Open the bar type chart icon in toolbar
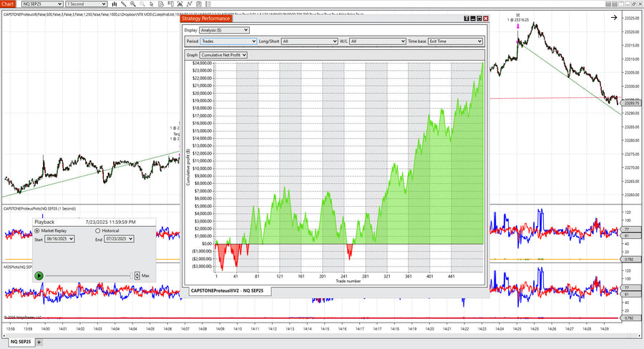This screenshot has width=644, height=349. (x=114, y=4)
